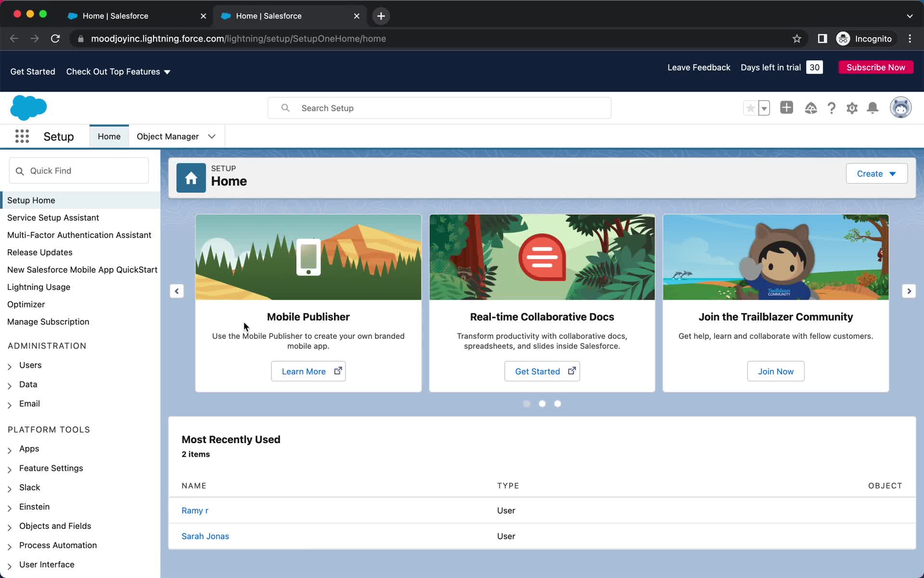
Task: Select the first carousel page dot
Action: pos(526,404)
